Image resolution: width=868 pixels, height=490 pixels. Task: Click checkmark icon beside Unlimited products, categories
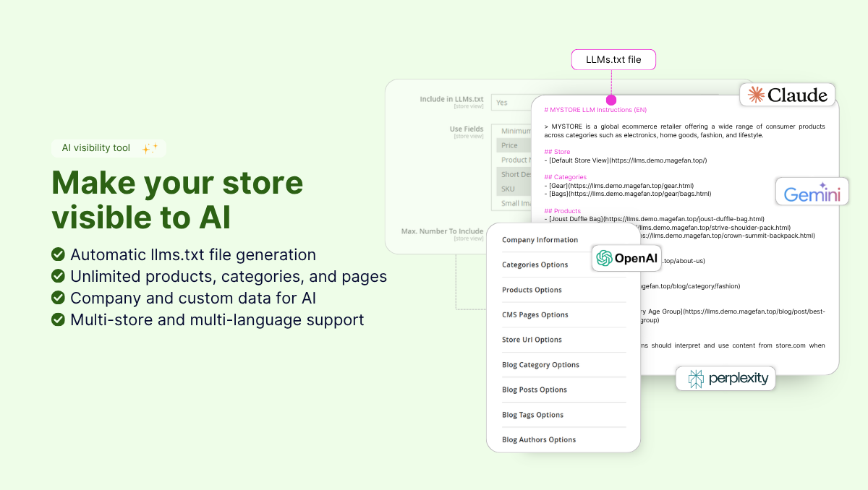click(x=58, y=276)
